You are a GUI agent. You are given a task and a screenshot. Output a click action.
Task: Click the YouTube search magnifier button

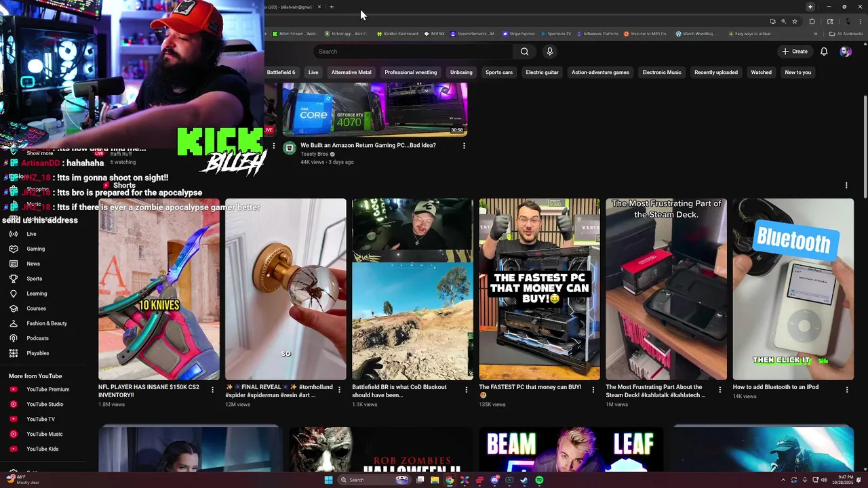[524, 52]
